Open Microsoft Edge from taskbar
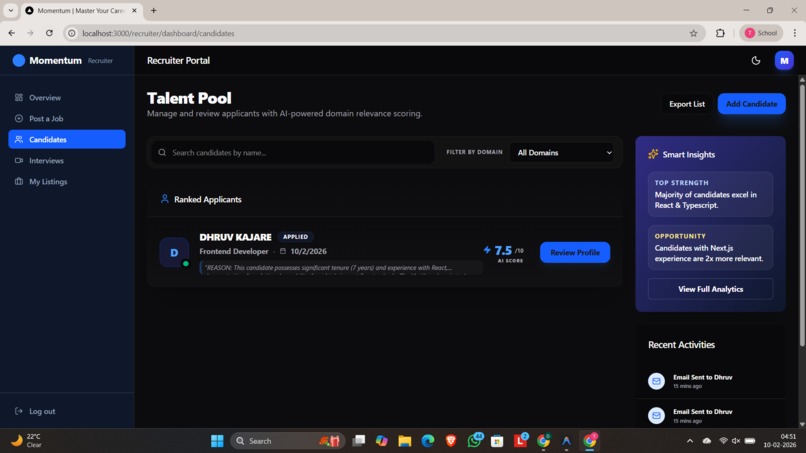 pyautogui.click(x=428, y=441)
